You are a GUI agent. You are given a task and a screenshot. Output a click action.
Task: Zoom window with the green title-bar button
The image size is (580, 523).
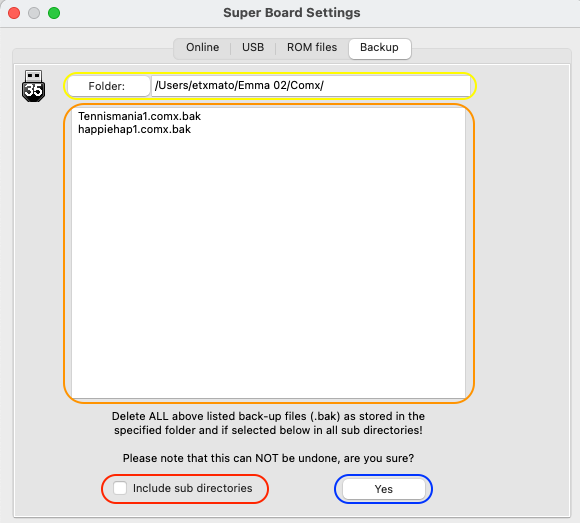(54, 13)
